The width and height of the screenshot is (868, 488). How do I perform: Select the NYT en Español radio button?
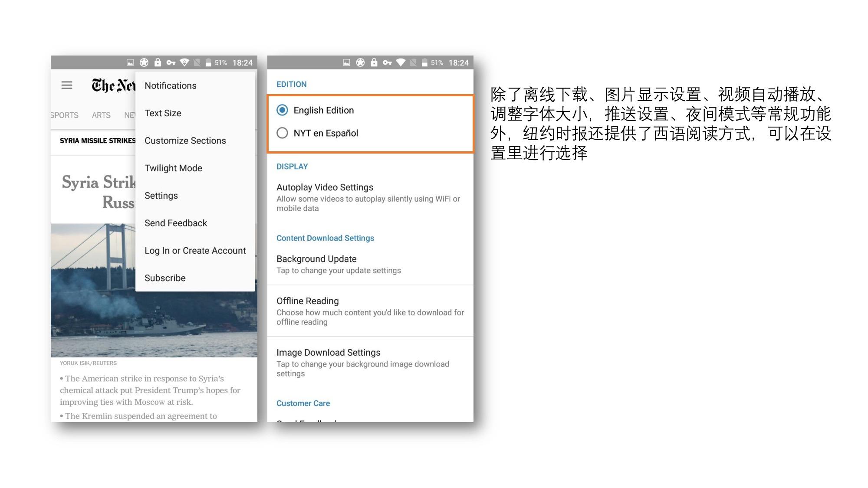282,133
